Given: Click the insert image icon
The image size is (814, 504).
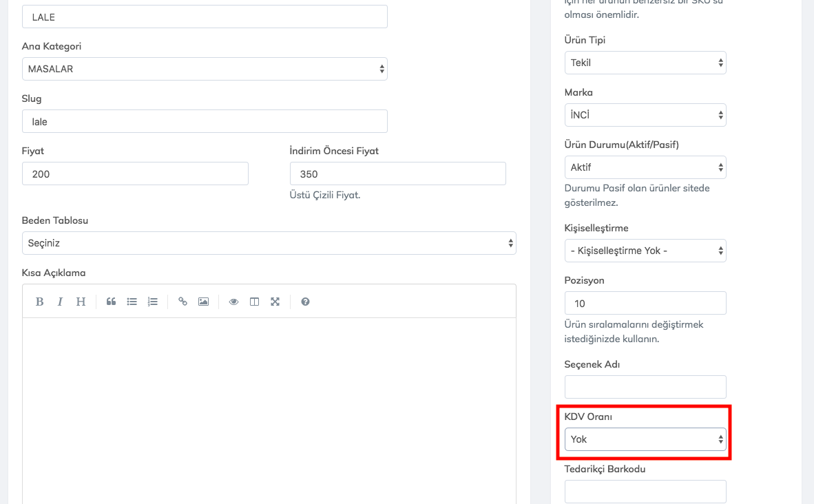Looking at the screenshot, I should click(x=203, y=302).
